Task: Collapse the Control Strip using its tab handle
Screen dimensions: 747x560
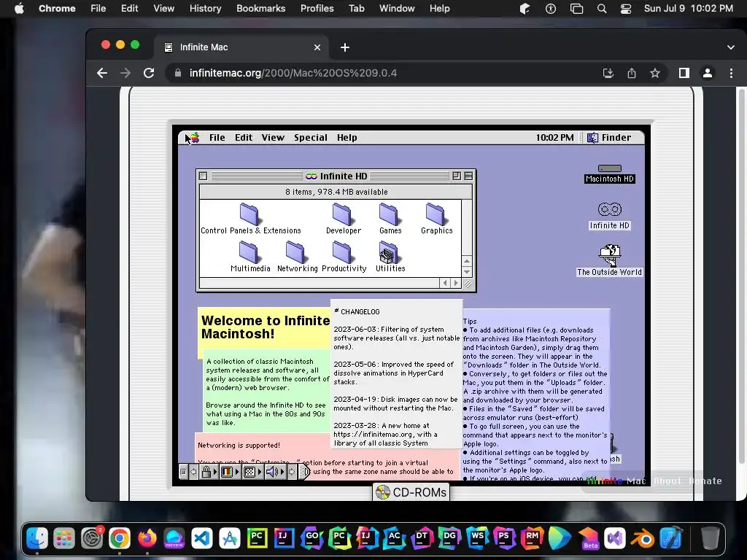Action: [x=304, y=472]
